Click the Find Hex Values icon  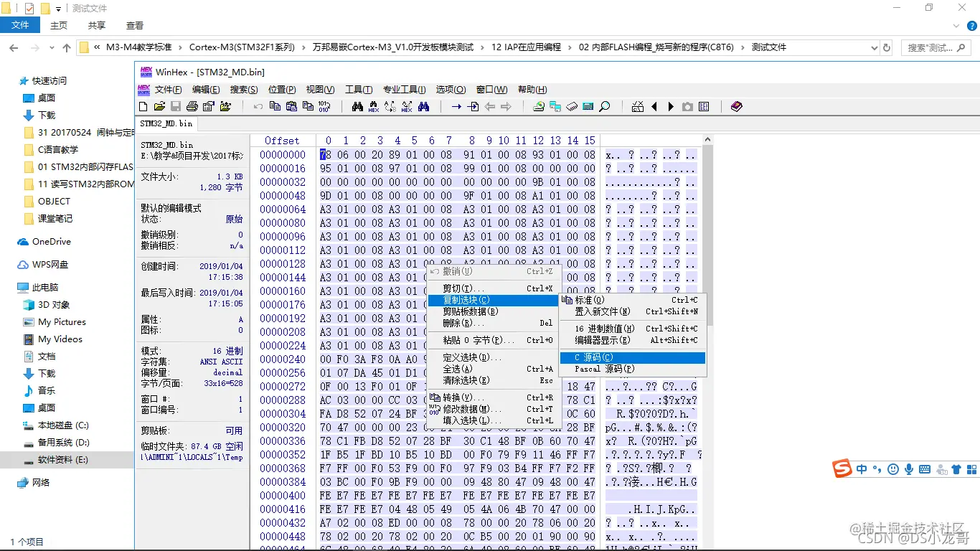click(374, 106)
